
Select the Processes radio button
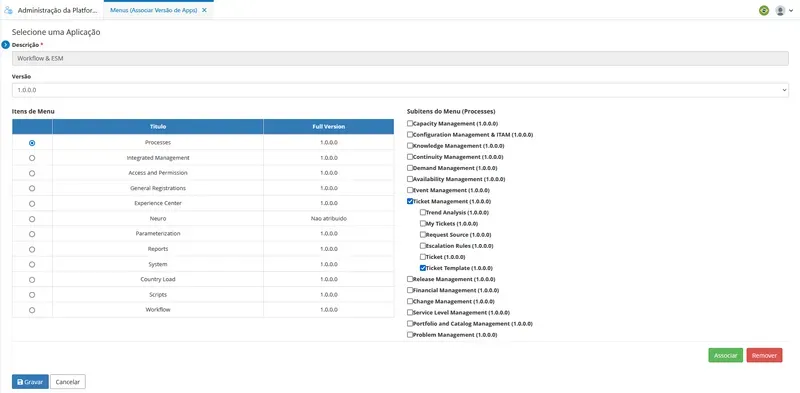(x=32, y=143)
